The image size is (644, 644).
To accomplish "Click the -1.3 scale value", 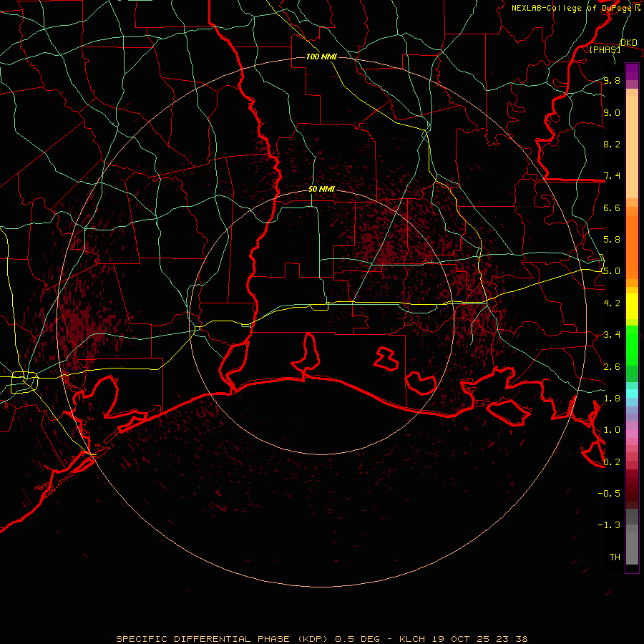I will tap(609, 525).
